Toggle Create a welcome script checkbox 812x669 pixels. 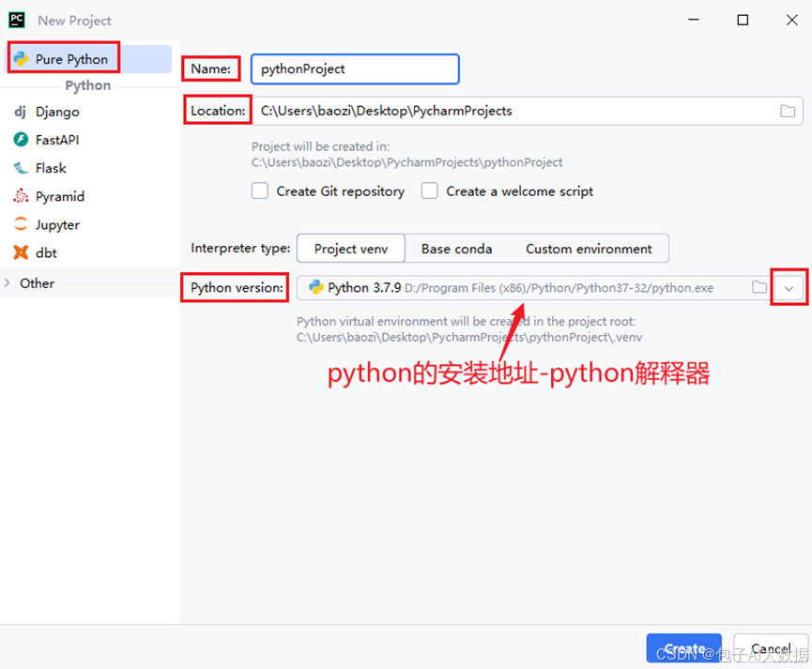point(429,190)
